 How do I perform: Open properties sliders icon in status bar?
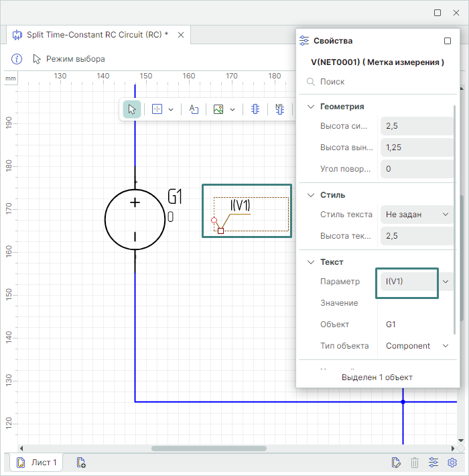click(x=433, y=463)
